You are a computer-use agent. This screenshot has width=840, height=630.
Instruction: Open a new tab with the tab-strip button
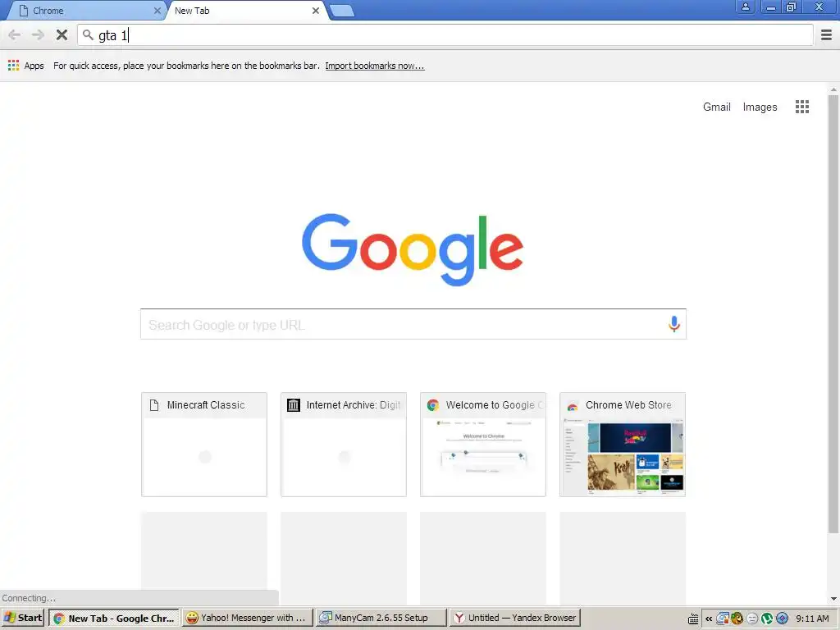pyautogui.click(x=341, y=11)
